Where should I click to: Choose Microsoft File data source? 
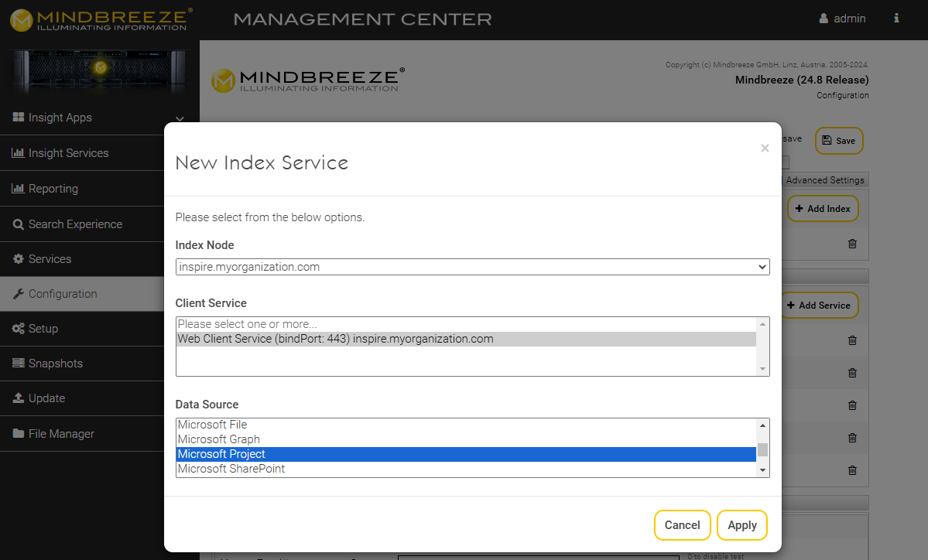pos(467,425)
